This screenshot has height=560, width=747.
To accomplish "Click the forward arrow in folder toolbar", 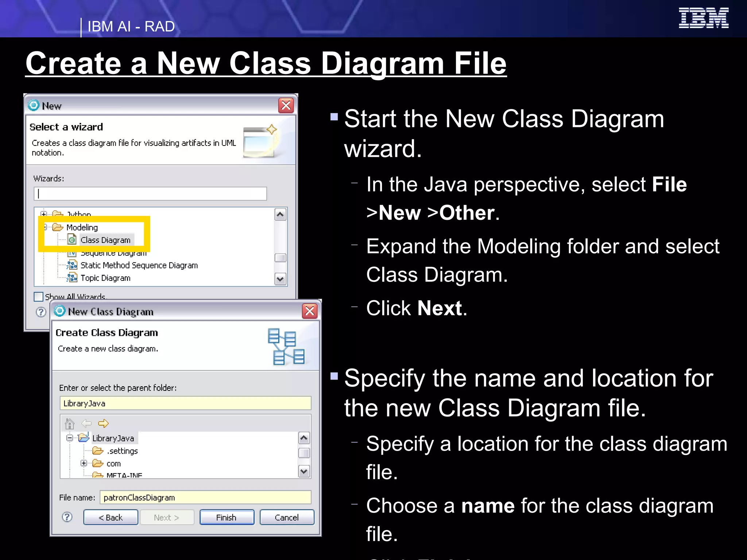I will [103, 423].
